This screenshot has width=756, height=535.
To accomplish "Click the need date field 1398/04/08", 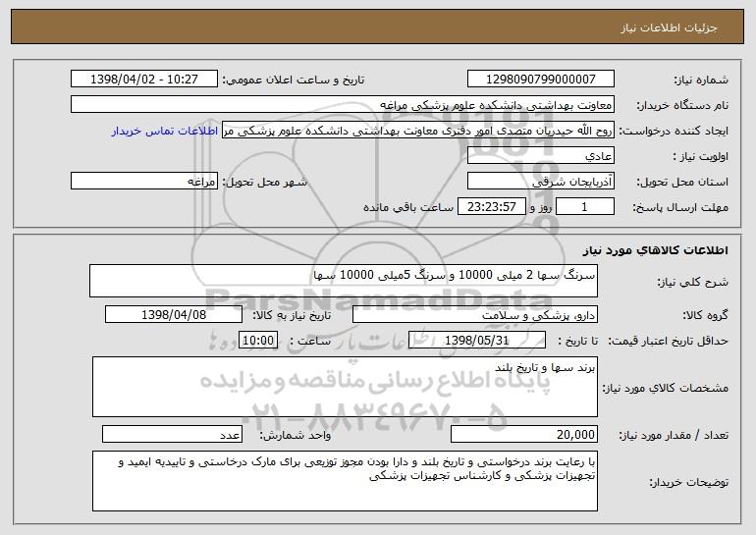I will 174,315.
